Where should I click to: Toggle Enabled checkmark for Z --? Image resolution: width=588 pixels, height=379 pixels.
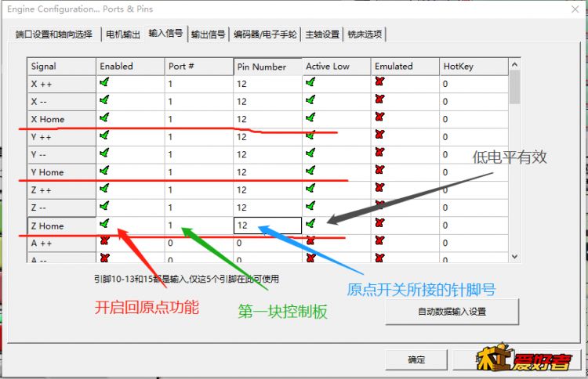[104, 206]
